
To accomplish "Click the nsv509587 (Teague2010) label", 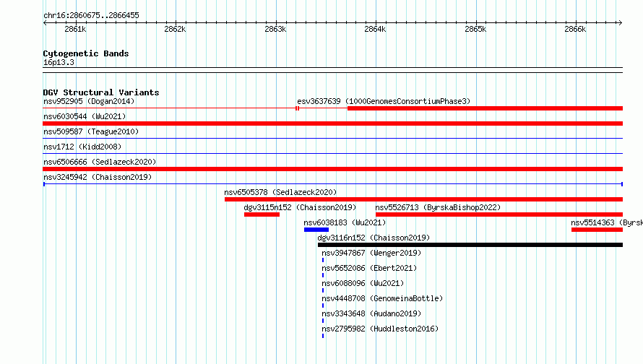I will point(91,131).
